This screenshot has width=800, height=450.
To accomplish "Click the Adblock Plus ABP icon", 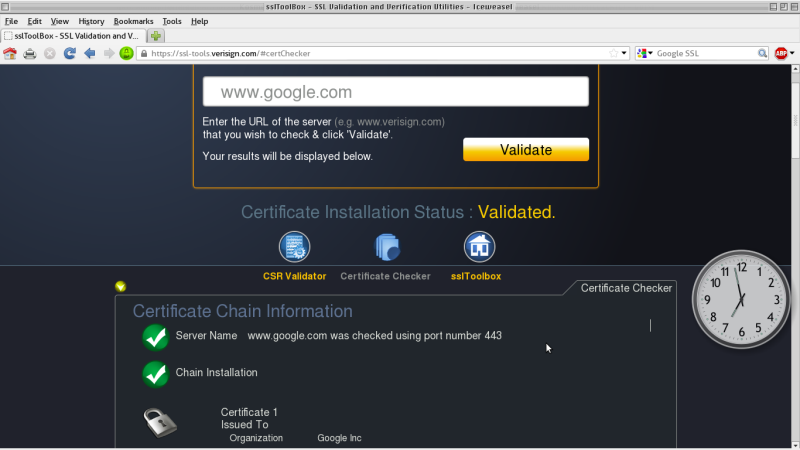I will (781, 53).
